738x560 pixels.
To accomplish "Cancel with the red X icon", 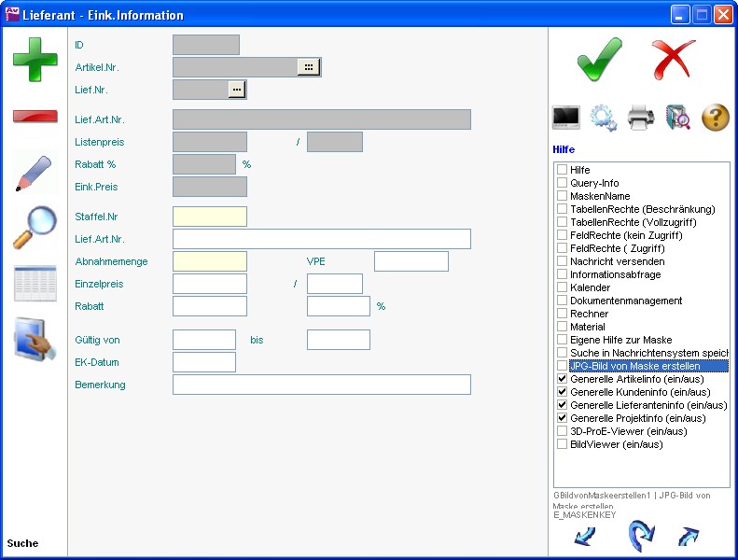I will 674,59.
